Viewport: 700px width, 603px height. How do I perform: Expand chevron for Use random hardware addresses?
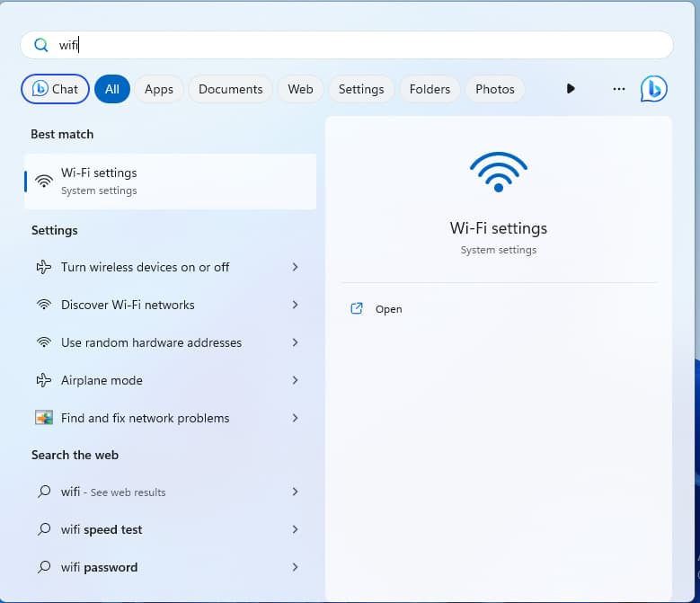[295, 342]
